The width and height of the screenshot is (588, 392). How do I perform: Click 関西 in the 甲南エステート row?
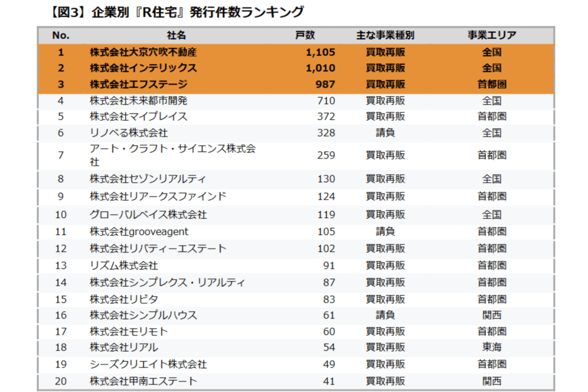(492, 381)
